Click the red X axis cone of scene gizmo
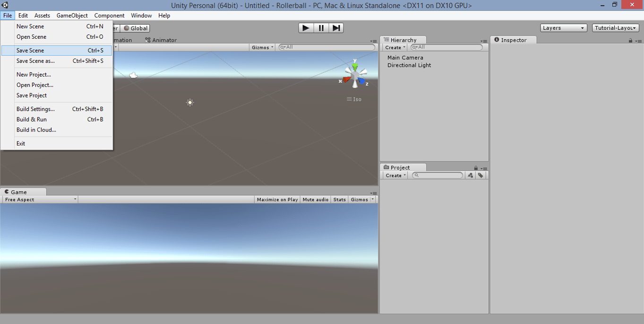The height and width of the screenshot is (324, 644). [347, 79]
